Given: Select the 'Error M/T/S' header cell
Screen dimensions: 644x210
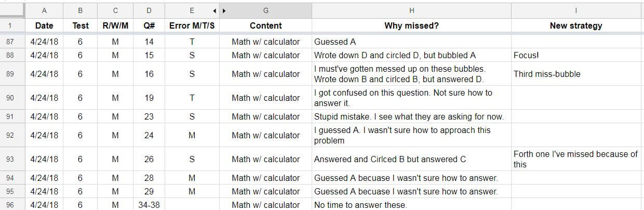Looking at the screenshot, I should (192, 25).
